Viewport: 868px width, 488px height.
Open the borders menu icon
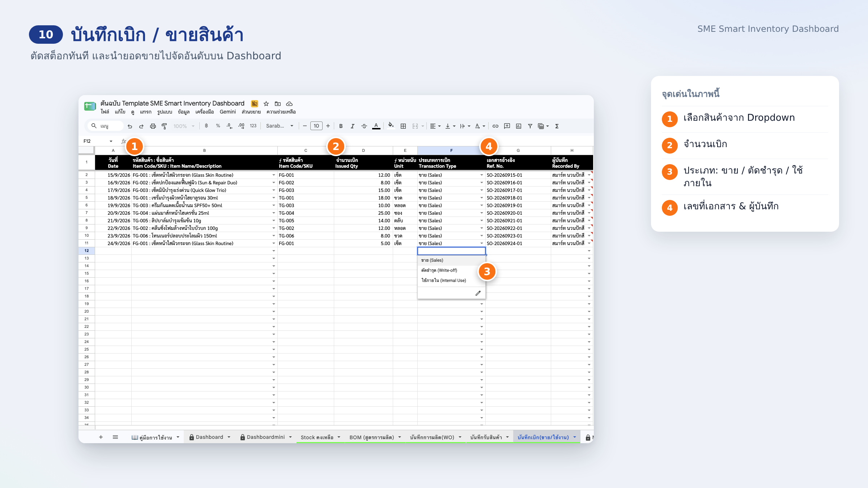tap(403, 126)
